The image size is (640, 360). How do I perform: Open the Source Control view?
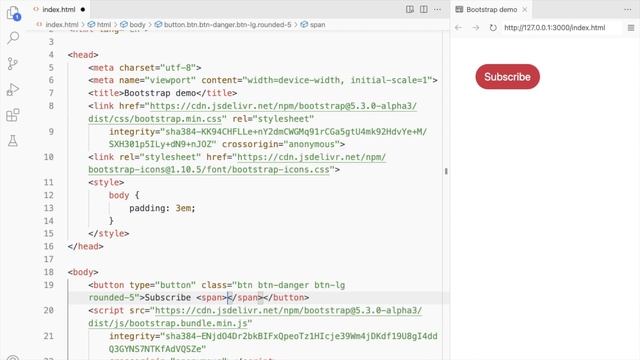pyautogui.click(x=13, y=64)
